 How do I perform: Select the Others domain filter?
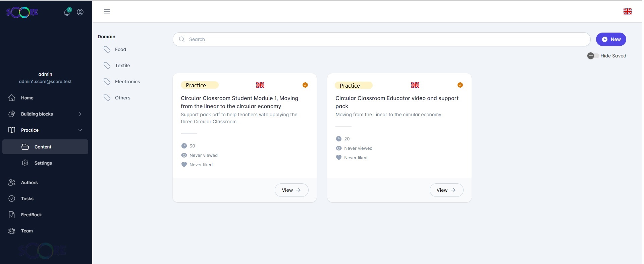tap(122, 98)
